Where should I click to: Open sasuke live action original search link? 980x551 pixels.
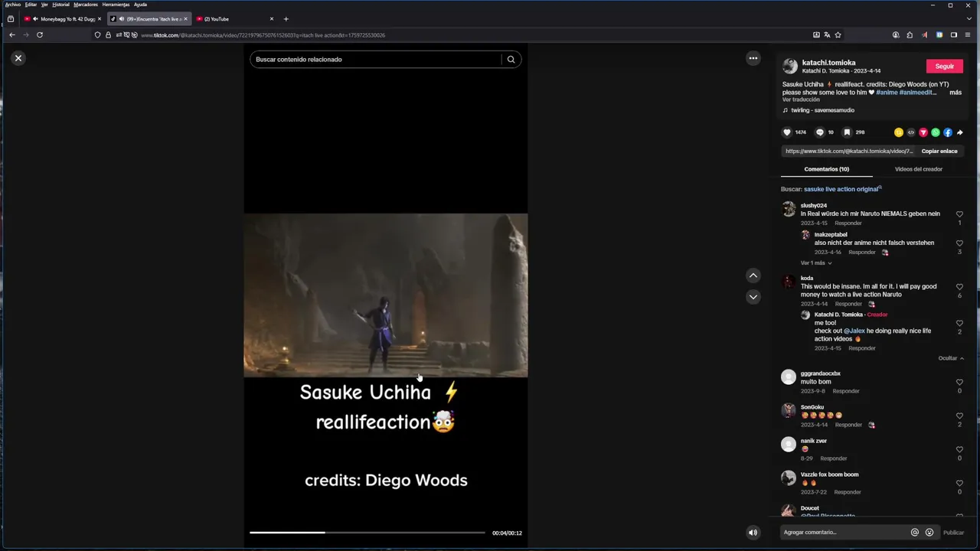coord(842,189)
